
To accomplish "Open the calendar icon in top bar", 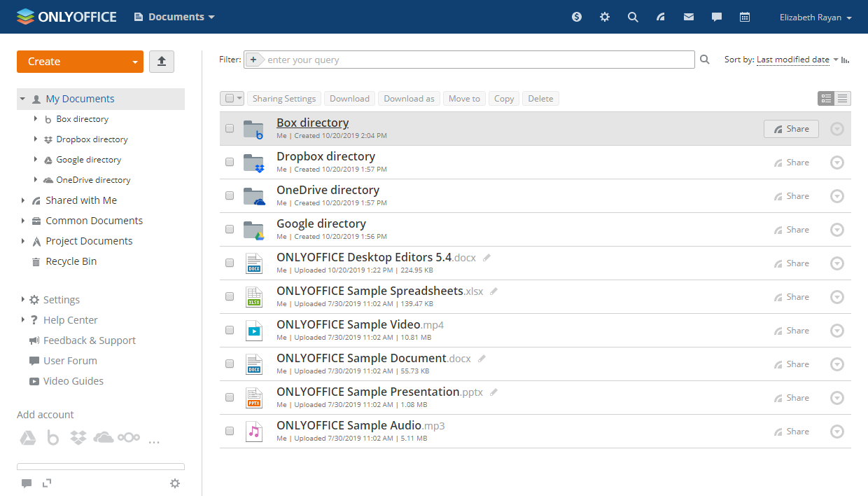I will pyautogui.click(x=745, y=17).
